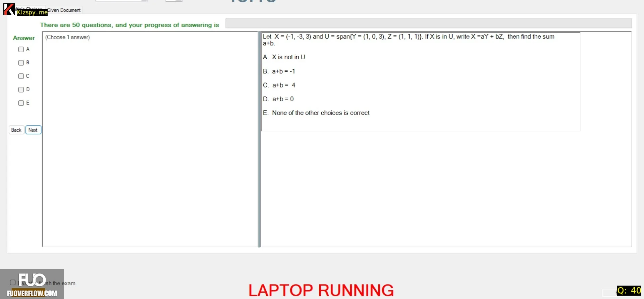The height and width of the screenshot is (299, 644).
Task: Tick answer checkbox A
Action: coord(21,49)
